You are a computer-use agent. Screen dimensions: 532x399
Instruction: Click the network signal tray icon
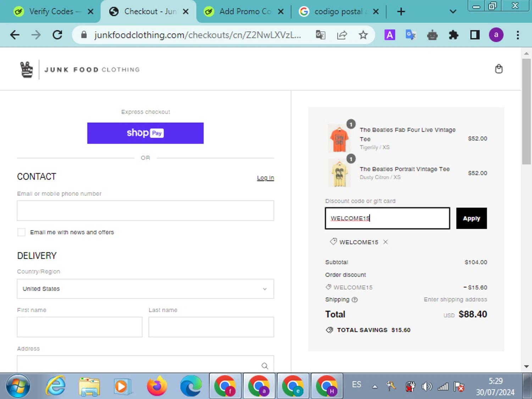tap(443, 386)
